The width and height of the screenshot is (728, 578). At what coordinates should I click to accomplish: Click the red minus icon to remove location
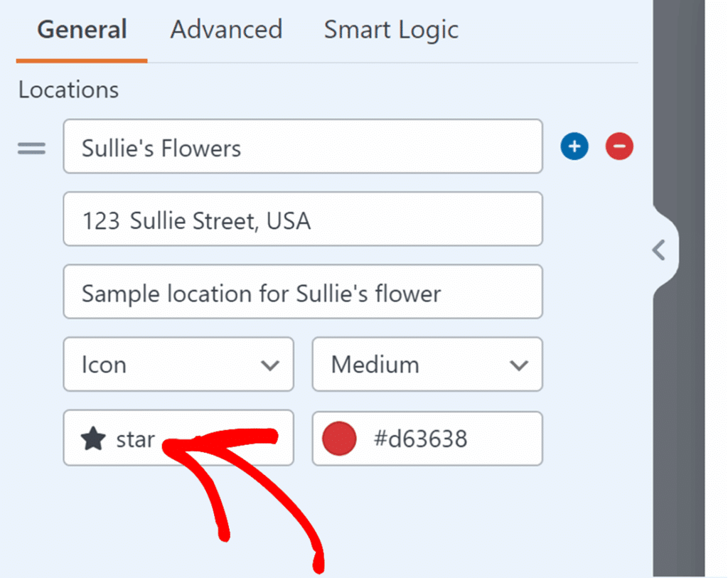619,146
